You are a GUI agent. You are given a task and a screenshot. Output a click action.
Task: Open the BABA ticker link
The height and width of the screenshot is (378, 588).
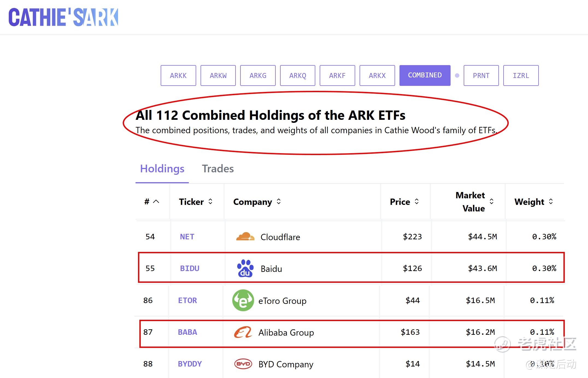187,332
